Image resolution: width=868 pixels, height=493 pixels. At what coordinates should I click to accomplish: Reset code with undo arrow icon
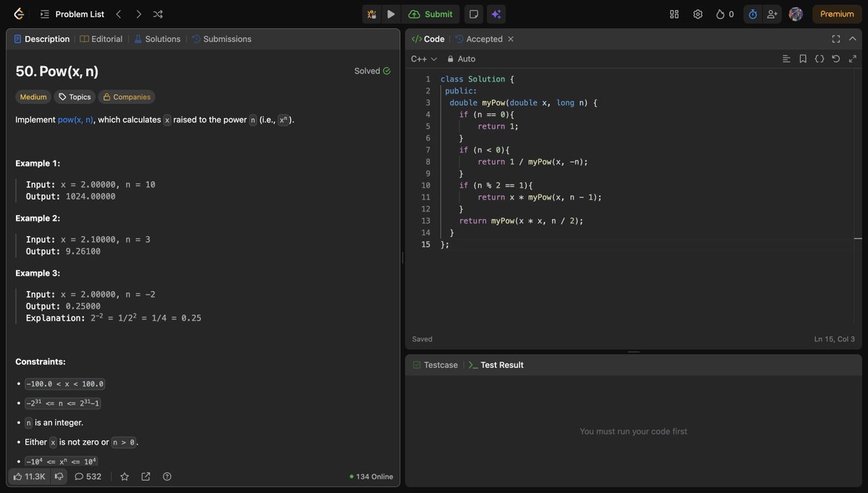(x=836, y=59)
